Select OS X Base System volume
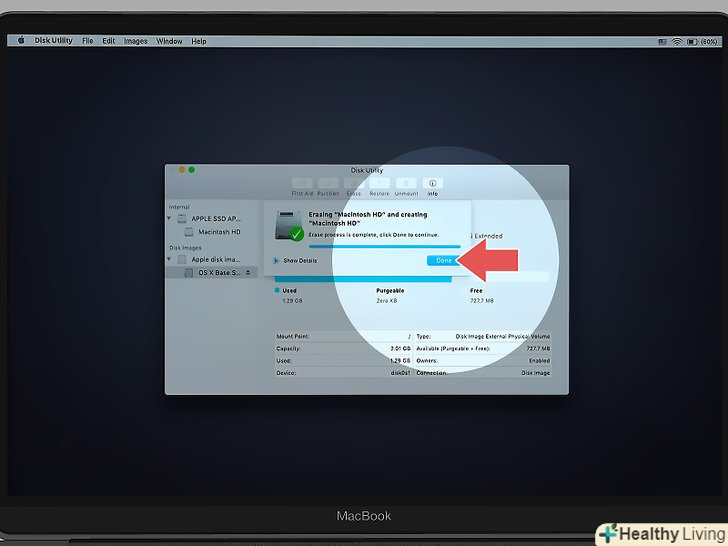The height and width of the screenshot is (546, 728). tap(211, 273)
